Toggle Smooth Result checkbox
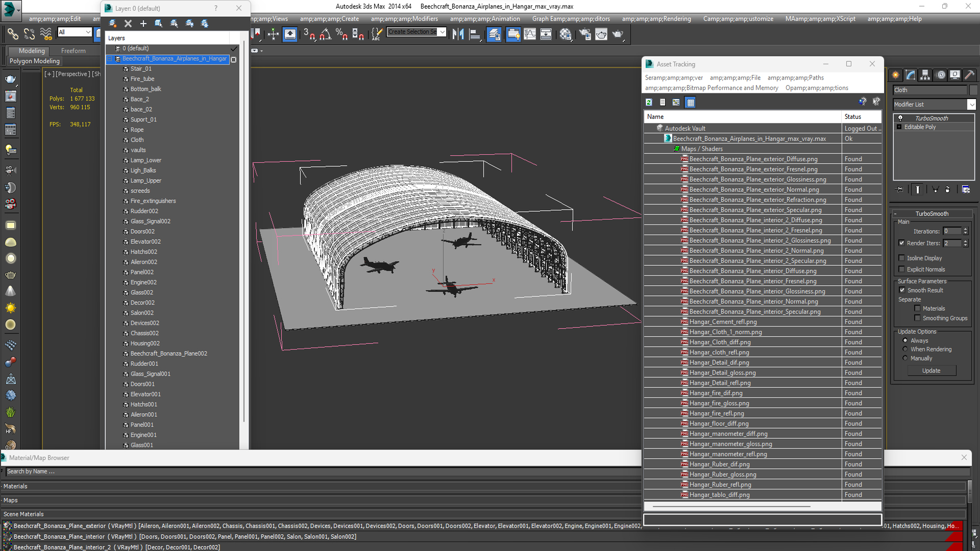 click(902, 290)
